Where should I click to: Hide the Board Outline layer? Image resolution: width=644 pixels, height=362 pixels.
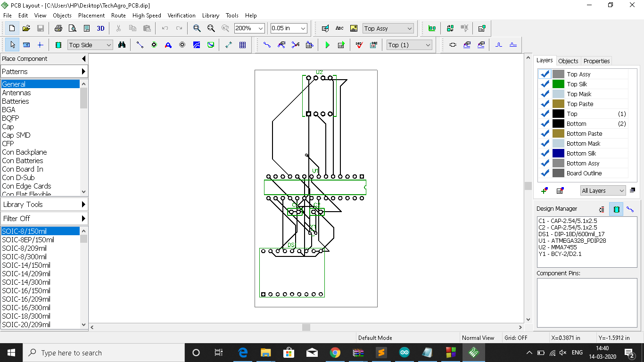(545, 173)
